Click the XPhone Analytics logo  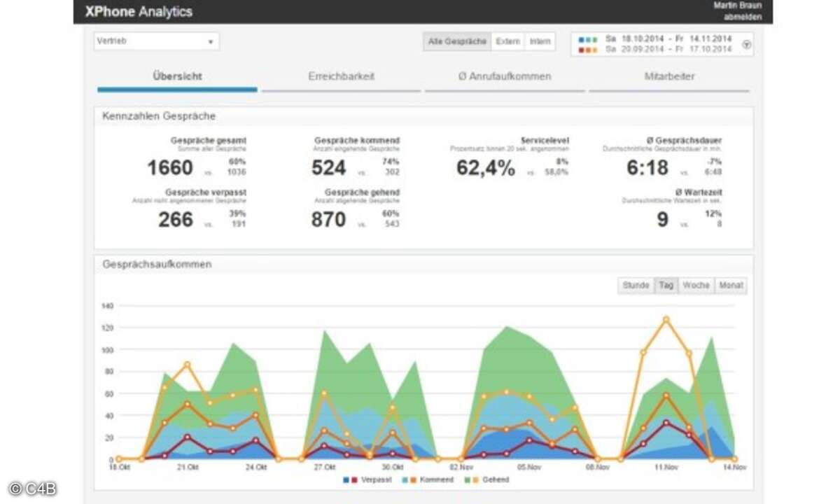(x=139, y=12)
